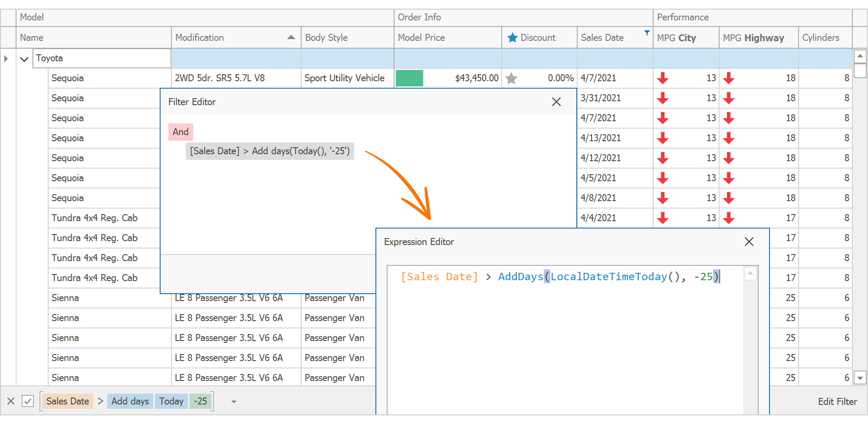The width and height of the screenshot is (868, 424).
Task: Click the Order Info band header
Action: coord(419,17)
